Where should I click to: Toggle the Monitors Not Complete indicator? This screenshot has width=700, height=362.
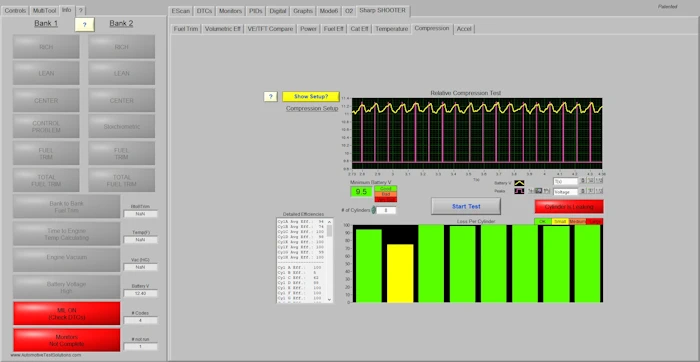[67, 340]
